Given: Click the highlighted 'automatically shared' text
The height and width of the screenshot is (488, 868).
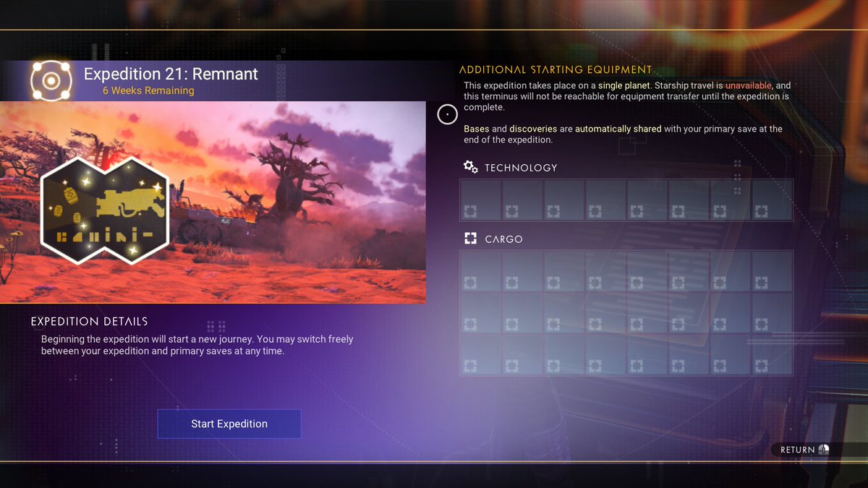Looking at the screenshot, I should pos(618,129).
